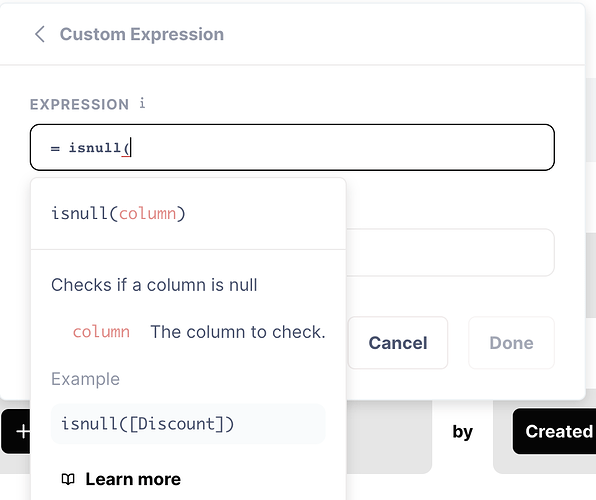This screenshot has width=596, height=500.
Task: Click the equals sign in expression box
Action: click(x=55, y=148)
